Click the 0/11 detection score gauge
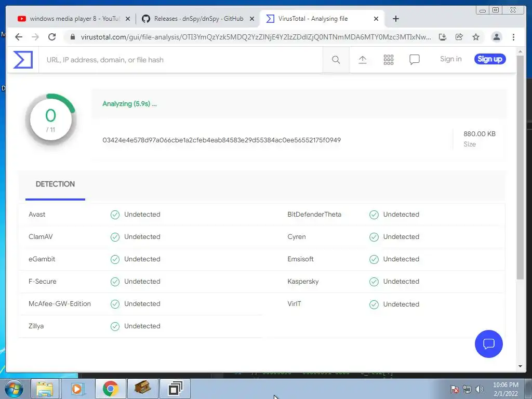The width and height of the screenshot is (532, 399). (50, 119)
